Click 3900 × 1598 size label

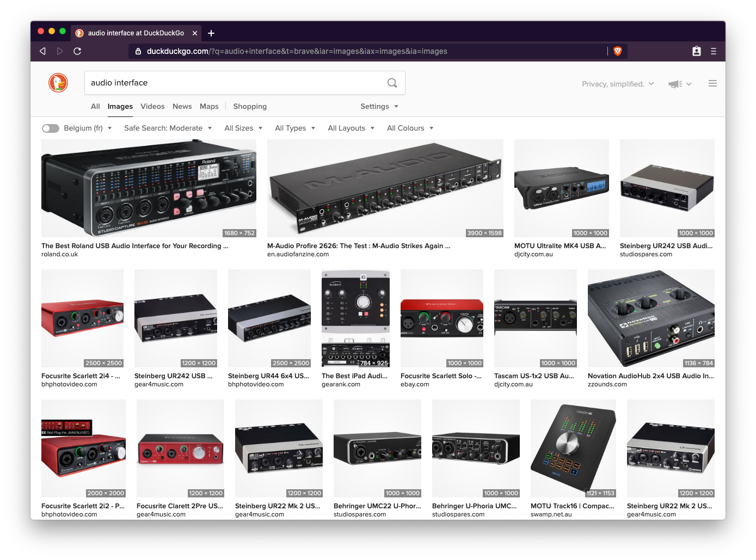pyautogui.click(x=484, y=233)
